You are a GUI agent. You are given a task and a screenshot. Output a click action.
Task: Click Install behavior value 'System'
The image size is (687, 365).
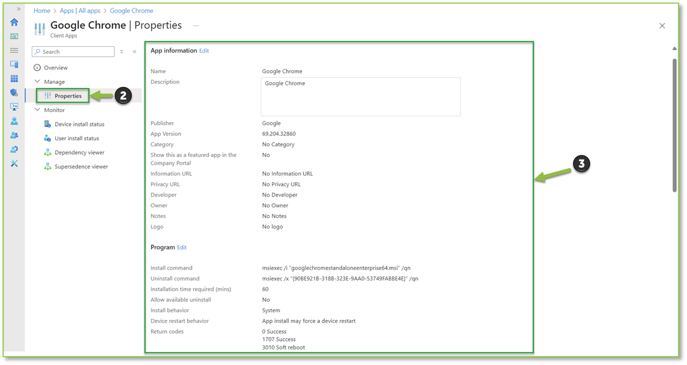click(271, 311)
